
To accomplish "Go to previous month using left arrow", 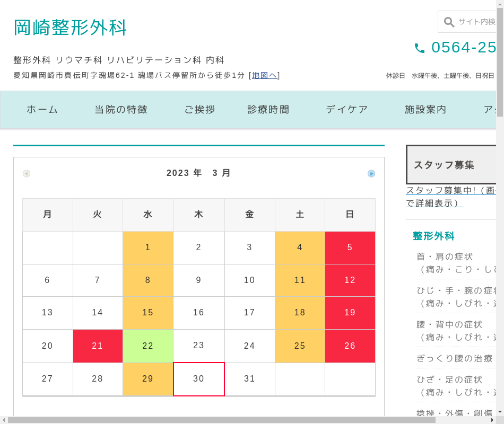I will click(27, 173).
